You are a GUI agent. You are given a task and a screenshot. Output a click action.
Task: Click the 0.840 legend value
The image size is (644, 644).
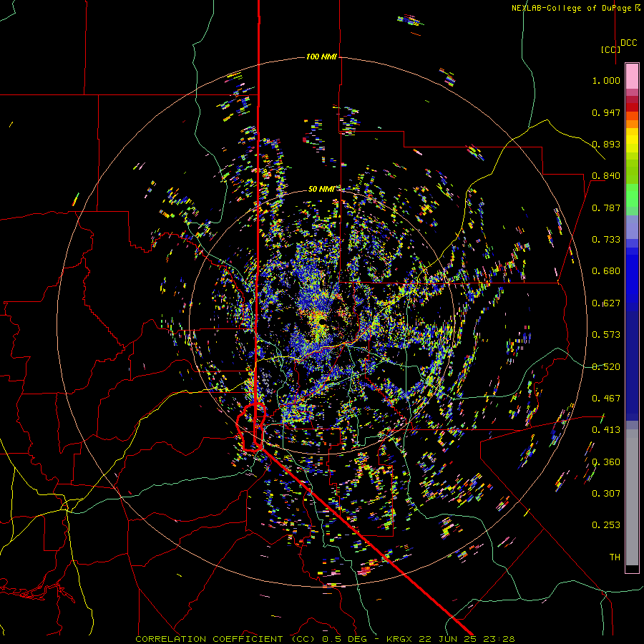(606, 176)
